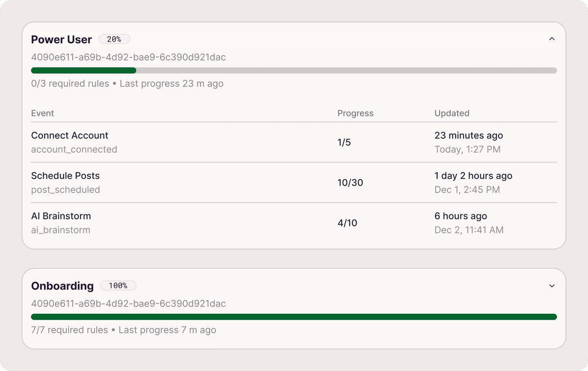Collapse the Power User card chevron
The image size is (588, 371).
(552, 39)
